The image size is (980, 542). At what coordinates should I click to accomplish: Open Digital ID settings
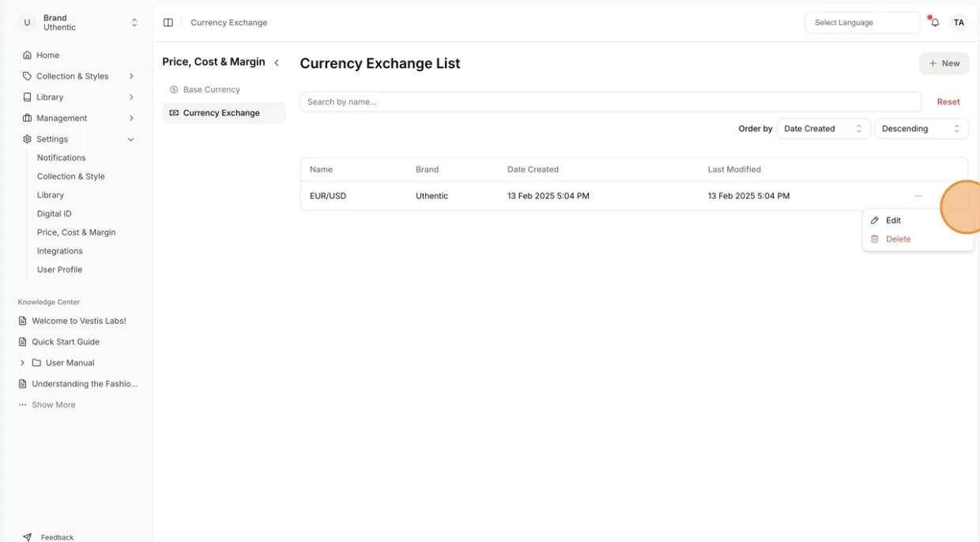55,214
